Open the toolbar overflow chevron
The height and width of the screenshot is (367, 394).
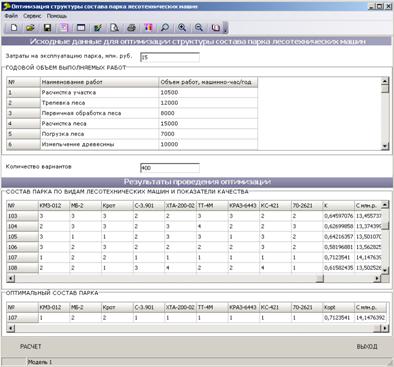click(x=225, y=28)
